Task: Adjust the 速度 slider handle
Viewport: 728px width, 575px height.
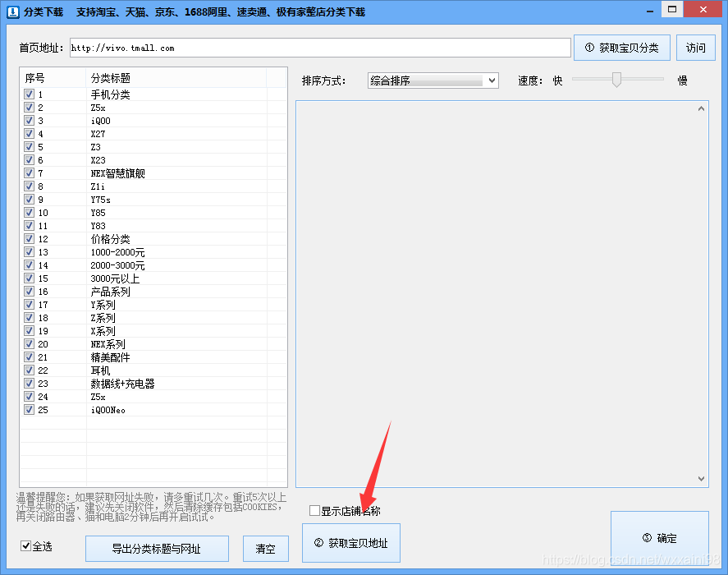Action: pyautogui.click(x=616, y=80)
